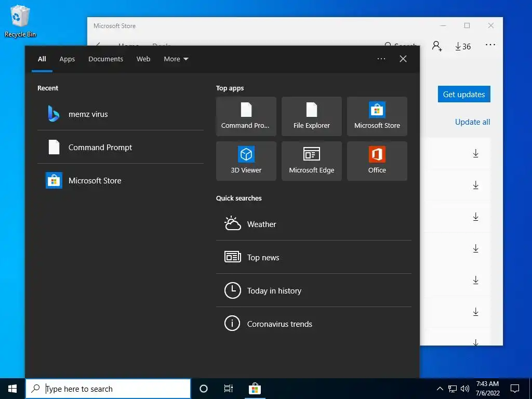Launch Office from Top apps
This screenshot has width=532, height=399.
[x=377, y=161]
